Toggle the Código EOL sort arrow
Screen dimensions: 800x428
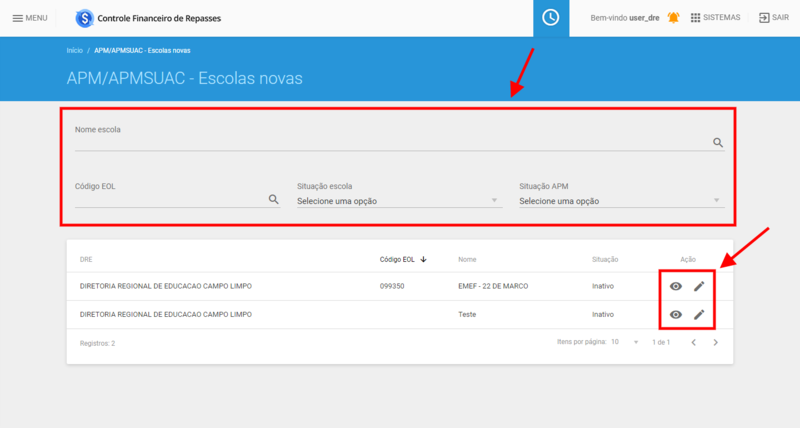point(423,260)
